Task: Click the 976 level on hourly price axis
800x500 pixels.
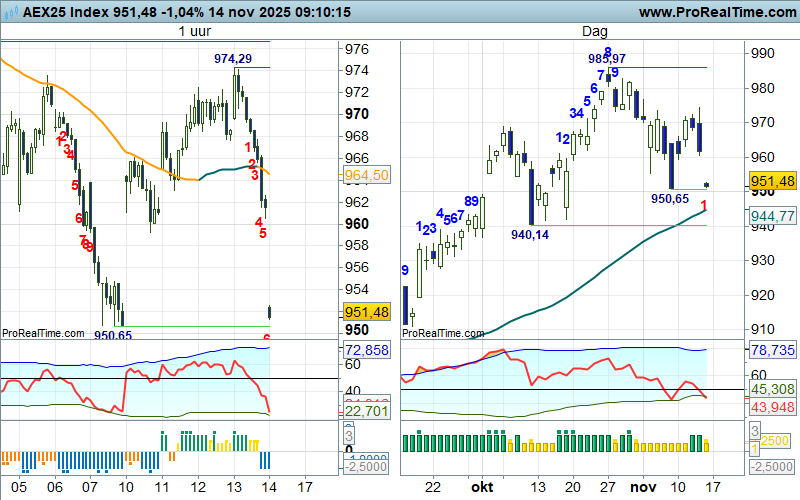Action: [x=357, y=49]
